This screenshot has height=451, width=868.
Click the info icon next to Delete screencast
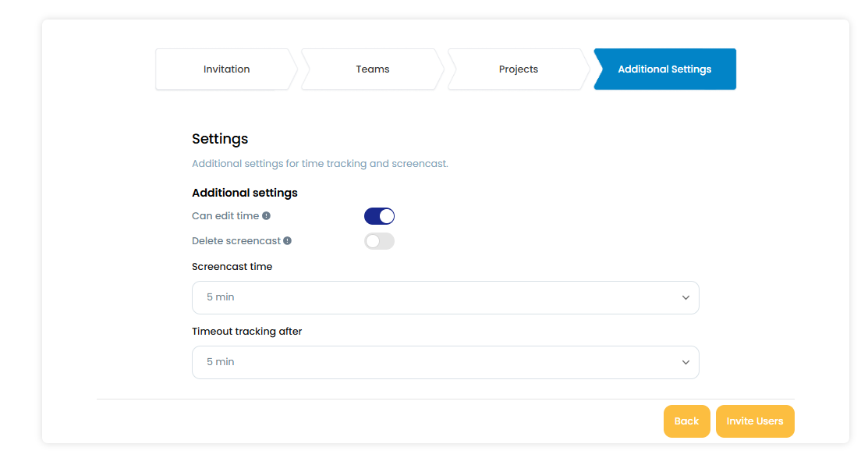pos(288,241)
